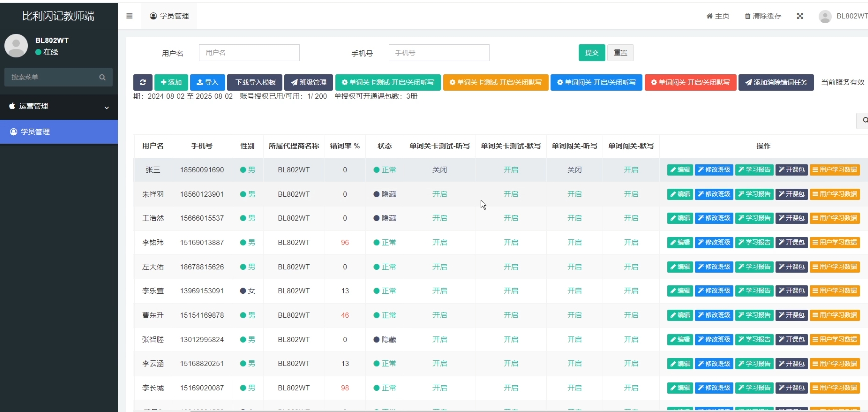
Task: Click 开课包 for 李铭玮
Action: click(791, 242)
